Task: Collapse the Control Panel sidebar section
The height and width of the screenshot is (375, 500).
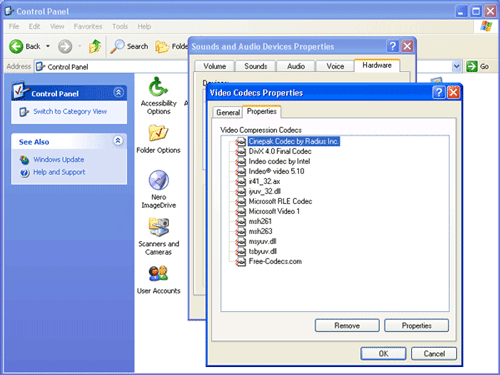Action: 118,92
